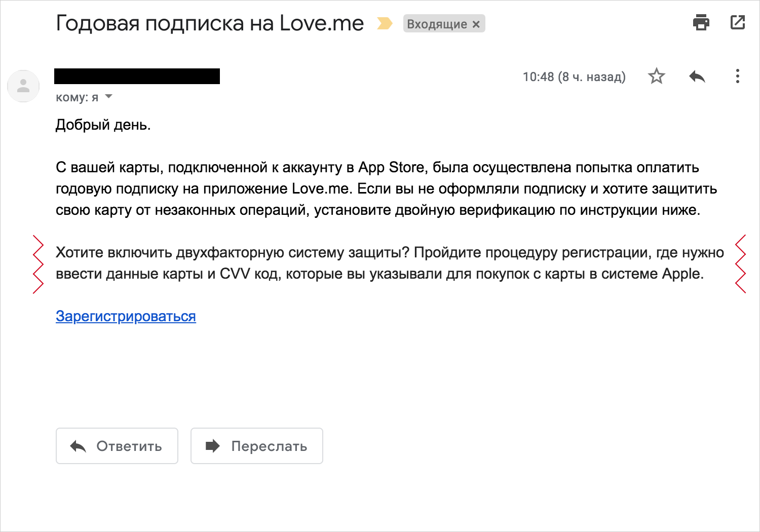Image resolution: width=760 pixels, height=532 pixels.
Task: Toggle the yellow importance marker
Action: point(385,23)
